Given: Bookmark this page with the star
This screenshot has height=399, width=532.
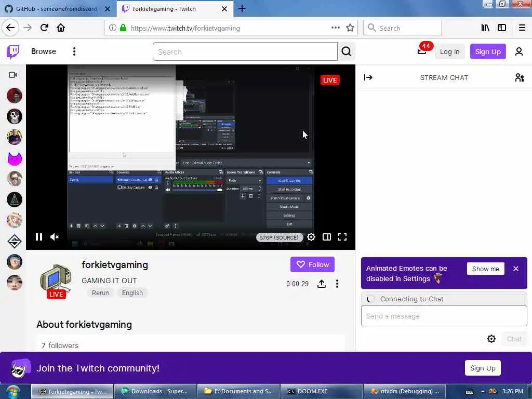Looking at the screenshot, I should 350,28.
